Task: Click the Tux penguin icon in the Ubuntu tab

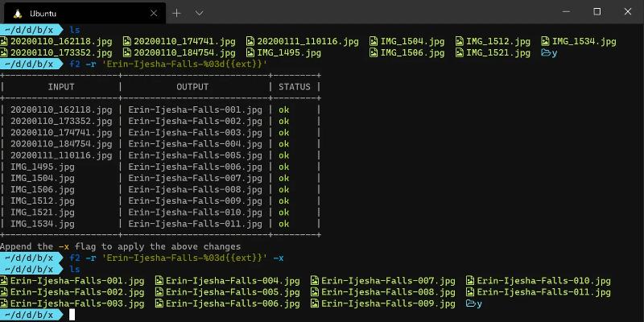Action: [17, 13]
